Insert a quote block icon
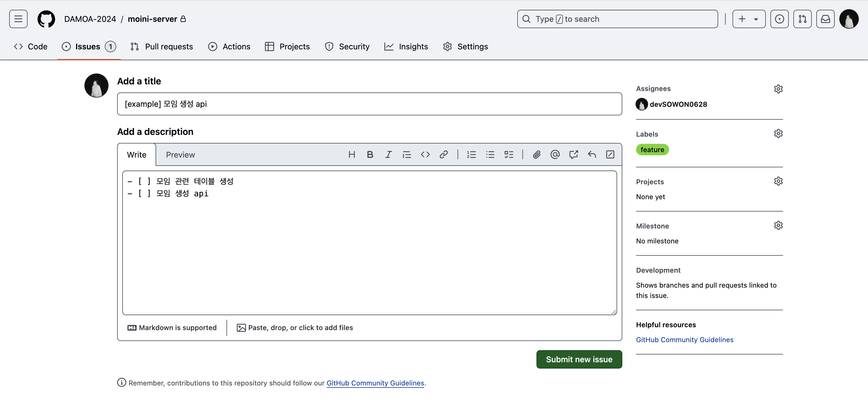 407,154
